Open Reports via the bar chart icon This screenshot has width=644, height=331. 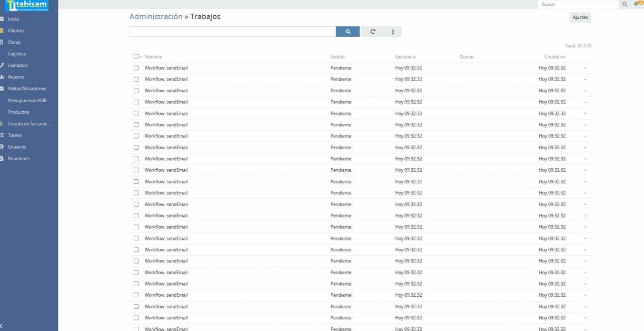click(x=2, y=77)
